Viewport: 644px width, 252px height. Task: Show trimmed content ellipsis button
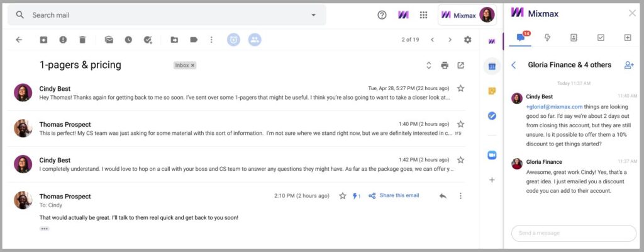point(45,229)
